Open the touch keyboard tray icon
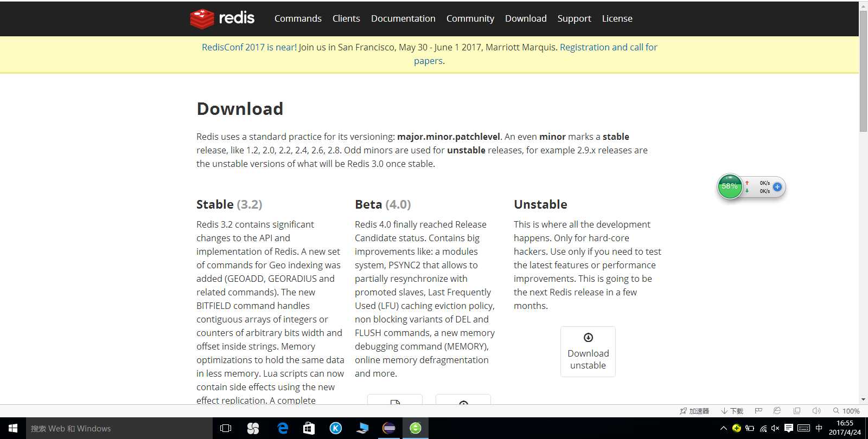This screenshot has height=439, width=868. coord(804,428)
